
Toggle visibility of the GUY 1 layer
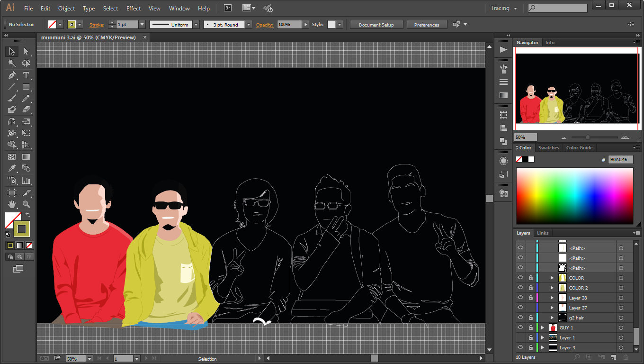(x=520, y=328)
